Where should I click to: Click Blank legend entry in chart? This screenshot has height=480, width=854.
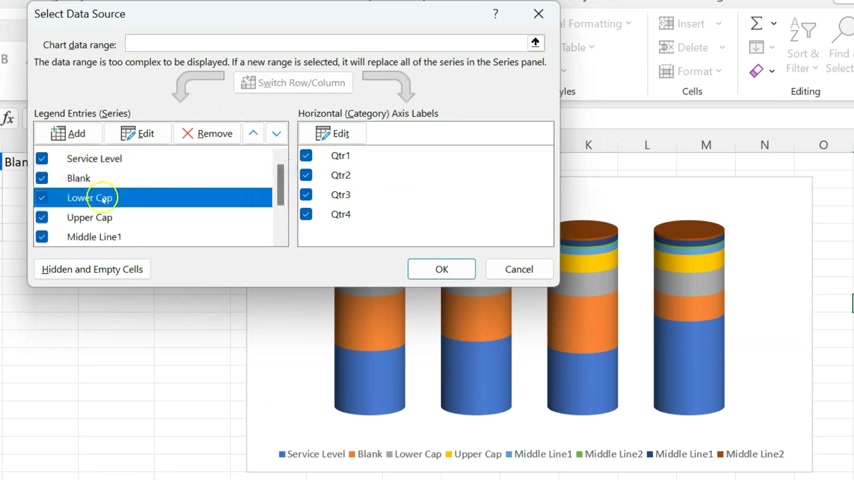click(365, 454)
